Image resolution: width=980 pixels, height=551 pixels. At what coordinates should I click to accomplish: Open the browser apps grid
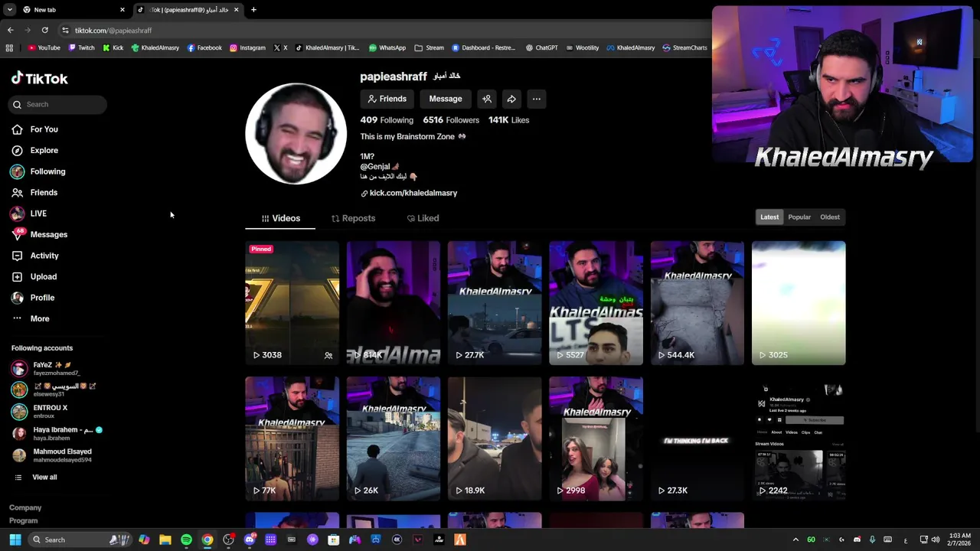pyautogui.click(x=9, y=48)
